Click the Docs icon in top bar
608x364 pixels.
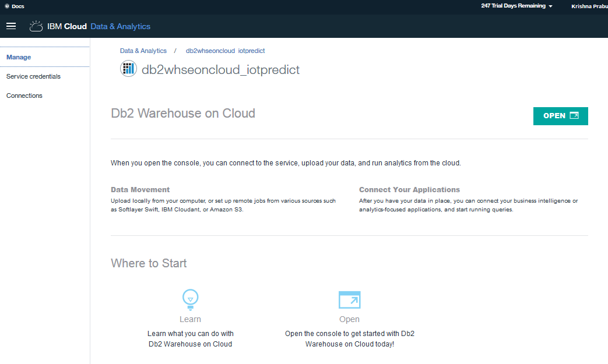click(7, 6)
